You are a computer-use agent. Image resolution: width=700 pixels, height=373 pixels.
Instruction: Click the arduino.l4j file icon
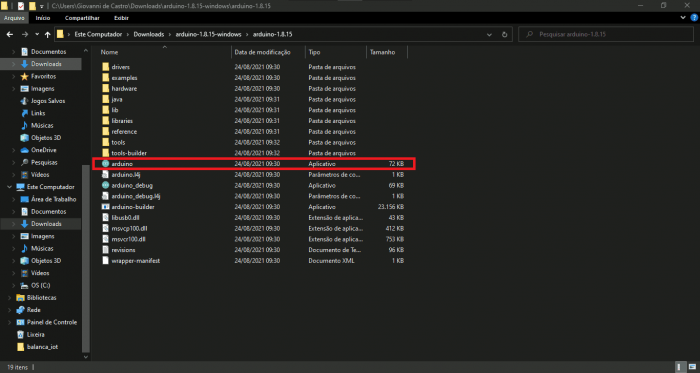(x=105, y=174)
